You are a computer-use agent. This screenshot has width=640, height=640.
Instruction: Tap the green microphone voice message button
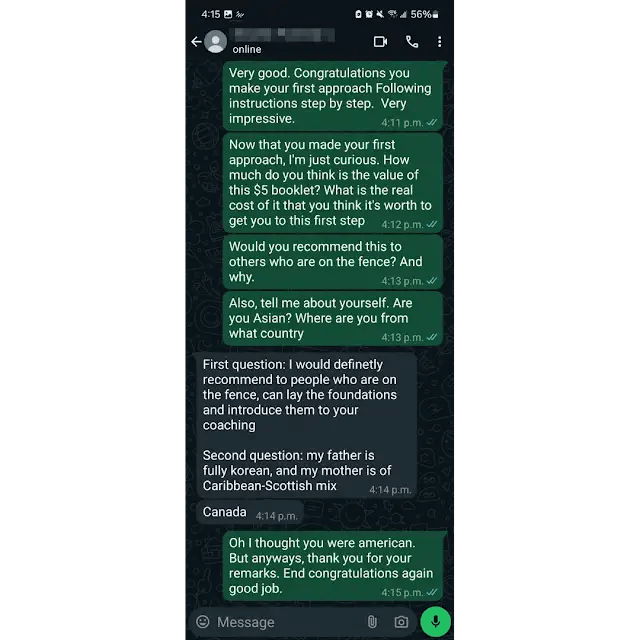[436, 622]
